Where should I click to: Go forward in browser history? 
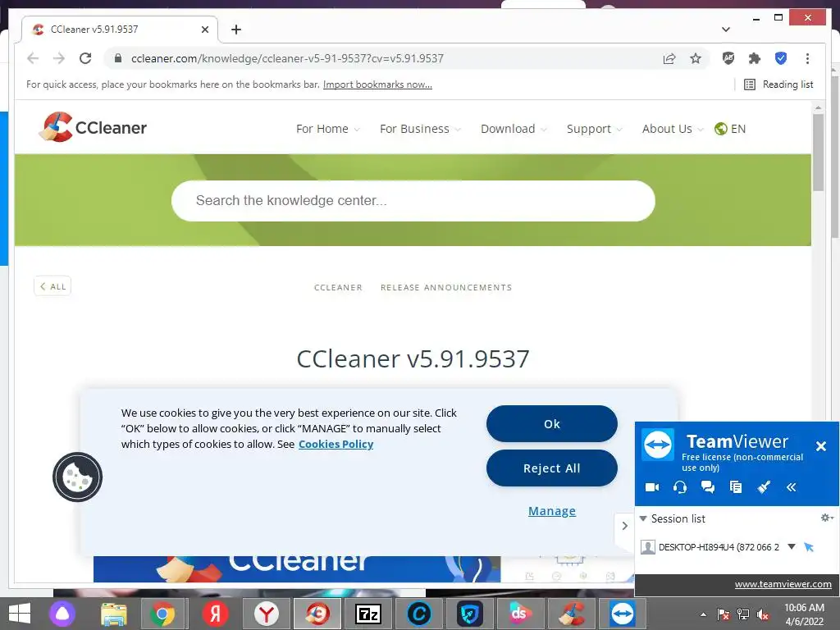click(x=59, y=58)
